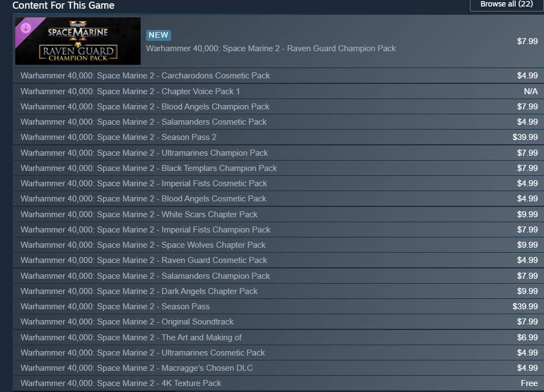Viewport: 544px width, 392px height.
Task: Open the Ultramarines Champion Pack entry
Action: (278, 153)
